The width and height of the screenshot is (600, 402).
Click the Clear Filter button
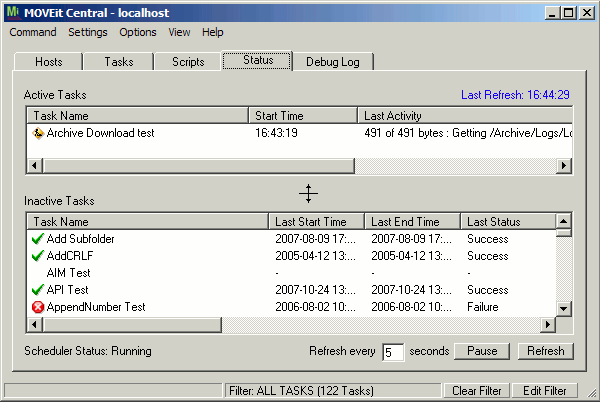[x=476, y=391]
